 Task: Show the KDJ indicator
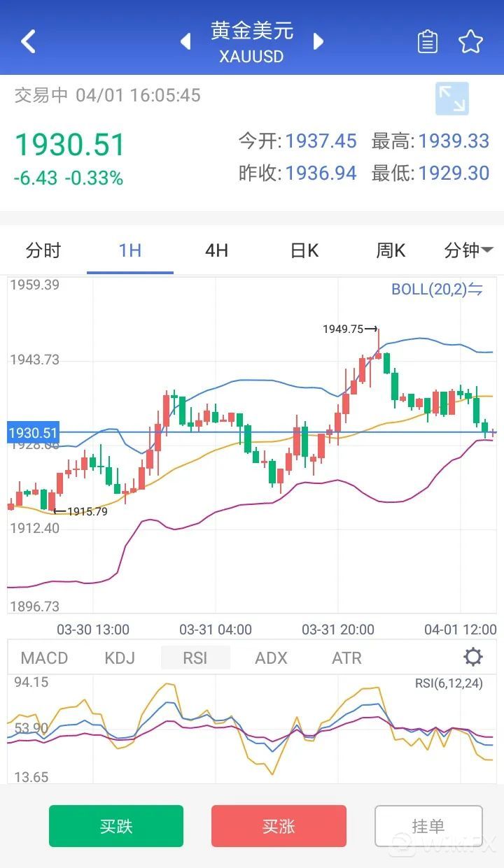[120, 658]
